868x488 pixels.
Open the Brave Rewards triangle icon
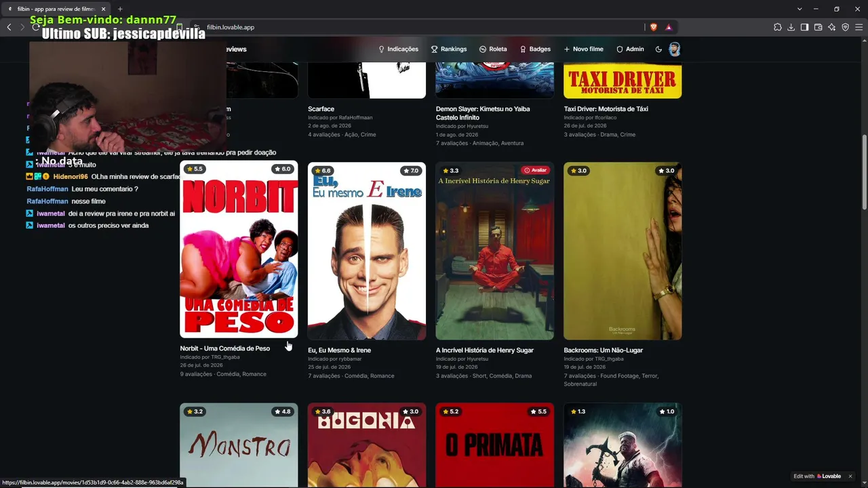pos(669,27)
